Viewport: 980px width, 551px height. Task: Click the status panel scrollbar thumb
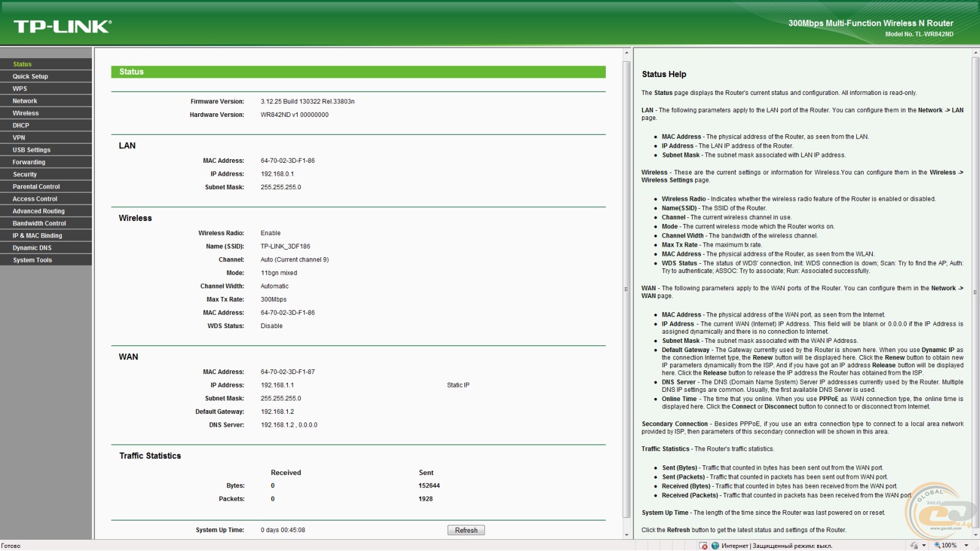[x=627, y=289]
